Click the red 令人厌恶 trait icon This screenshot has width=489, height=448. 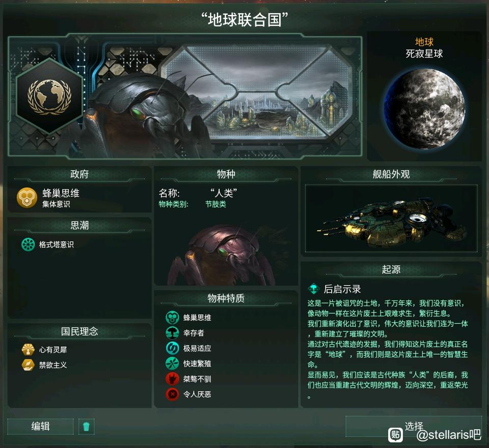(172, 394)
